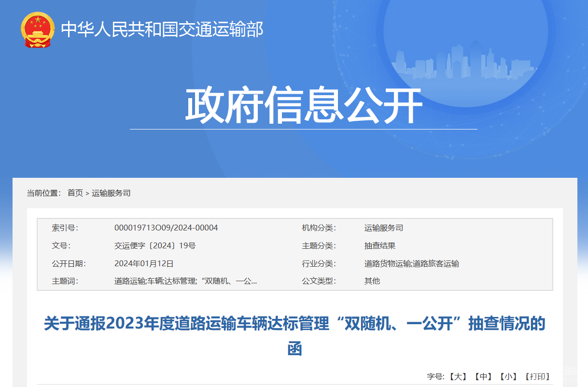Click the 公开日期 label

click(69, 263)
